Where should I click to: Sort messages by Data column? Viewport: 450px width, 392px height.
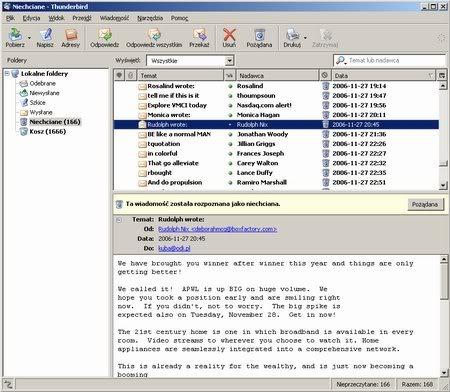pyautogui.click(x=384, y=76)
